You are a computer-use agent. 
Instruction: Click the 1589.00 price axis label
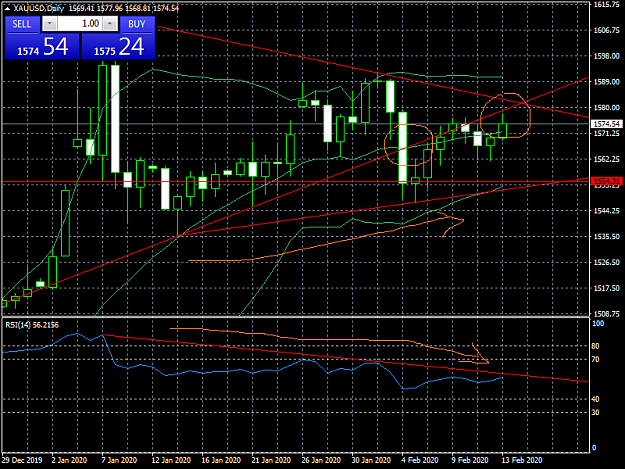click(x=607, y=82)
